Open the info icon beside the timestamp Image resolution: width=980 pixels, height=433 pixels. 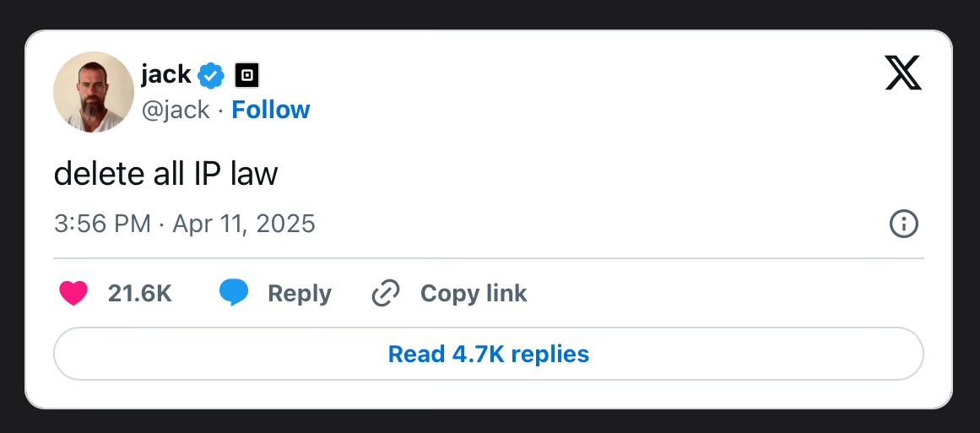[x=904, y=224]
